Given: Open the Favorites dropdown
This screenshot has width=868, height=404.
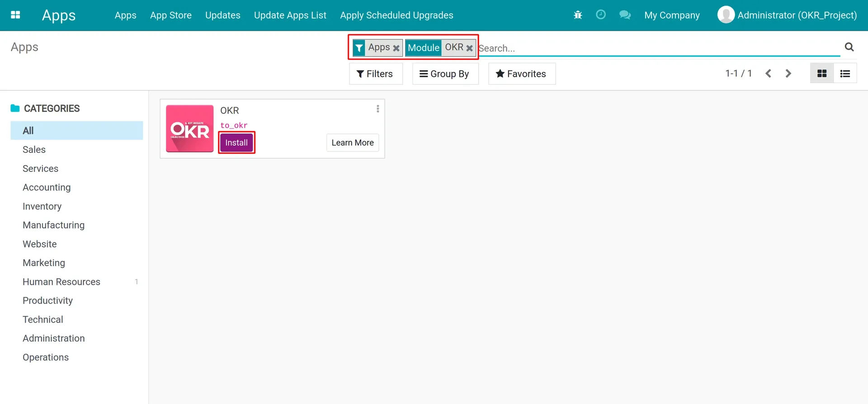Looking at the screenshot, I should coord(521,74).
